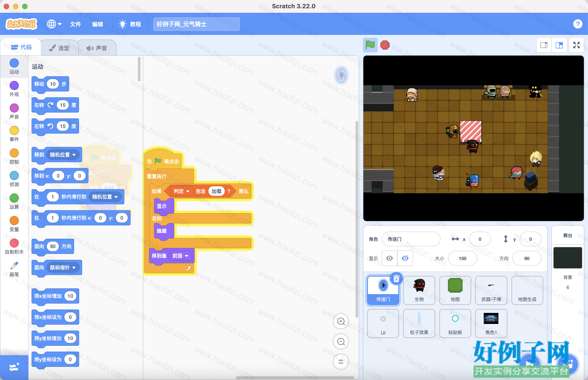Switch to large stage layout

pos(559,45)
